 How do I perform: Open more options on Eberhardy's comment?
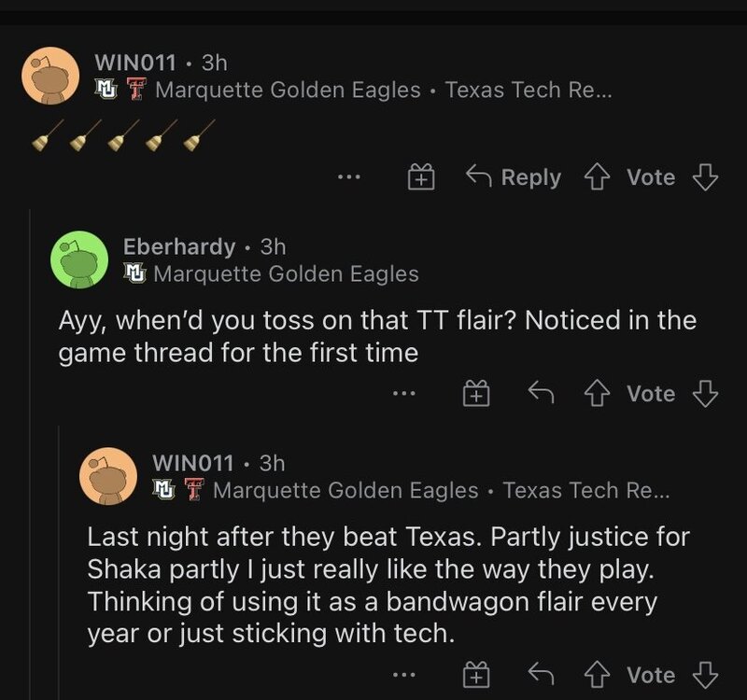click(x=404, y=394)
